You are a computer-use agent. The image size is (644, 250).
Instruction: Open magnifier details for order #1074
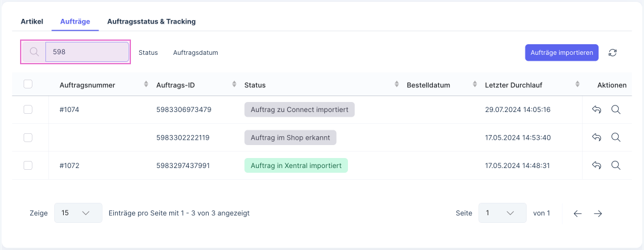pyautogui.click(x=616, y=110)
